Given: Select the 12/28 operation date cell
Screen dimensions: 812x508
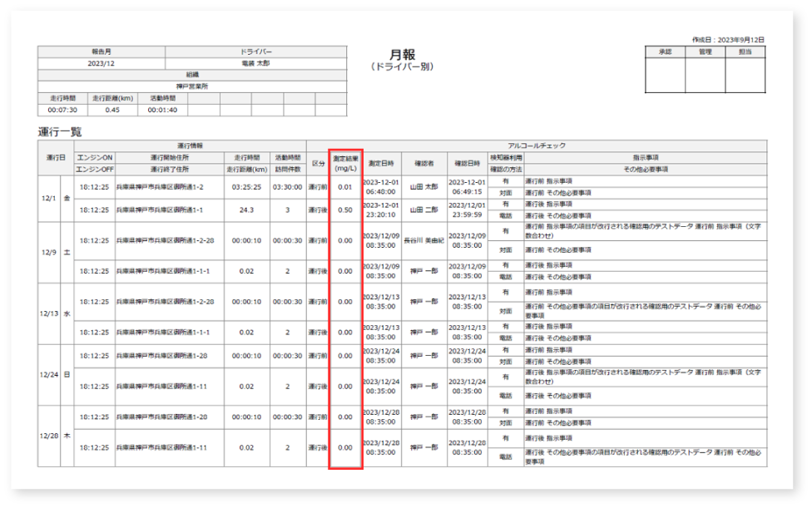Looking at the screenshot, I should coord(48,436).
